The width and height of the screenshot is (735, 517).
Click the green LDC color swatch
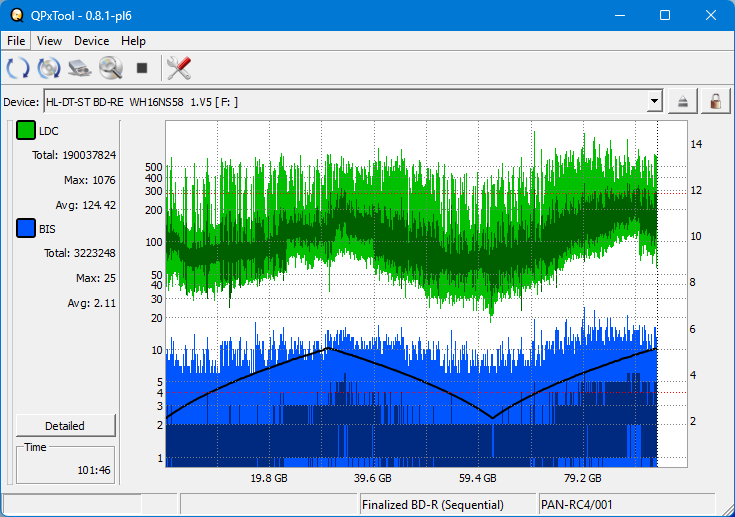[x=26, y=130]
